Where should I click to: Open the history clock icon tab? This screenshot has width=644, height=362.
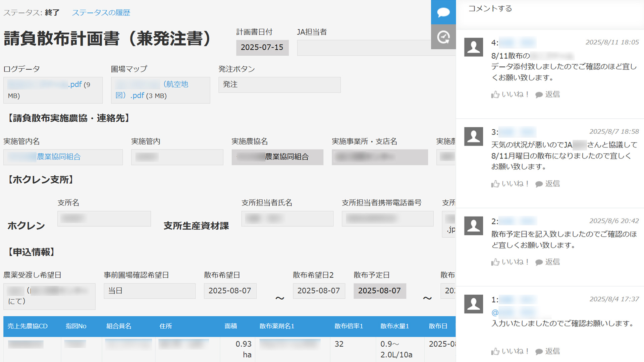pos(443,37)
